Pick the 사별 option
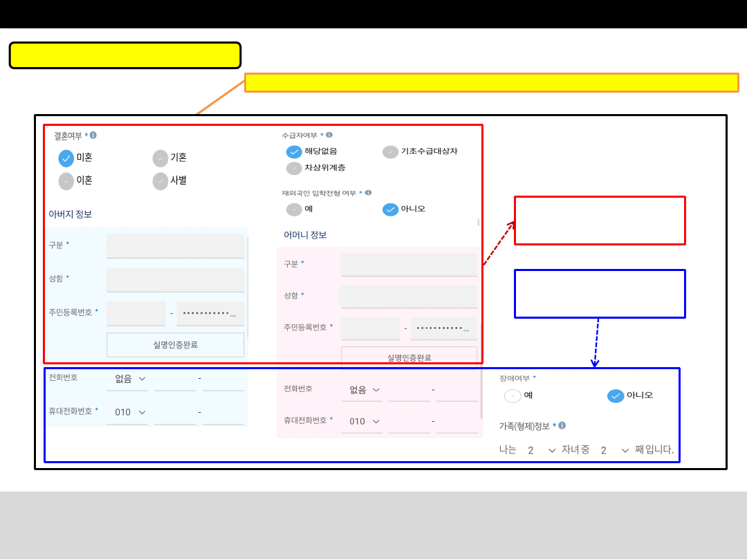Image resolution: width=747 pixels, height=560 pixels. point(160,181)
